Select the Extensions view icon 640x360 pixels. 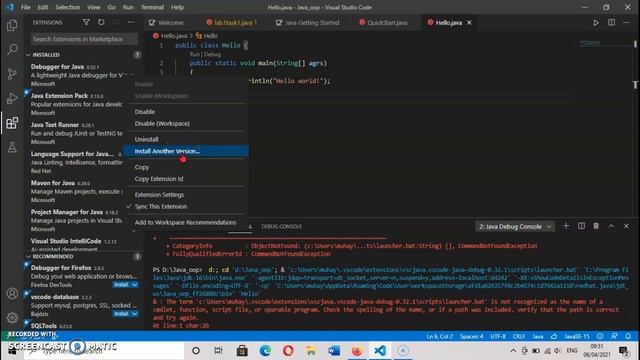pos(12,123)
